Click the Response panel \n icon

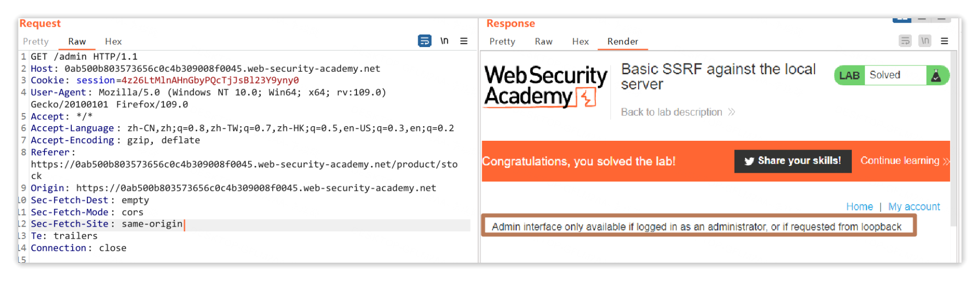tap(925, 41)
